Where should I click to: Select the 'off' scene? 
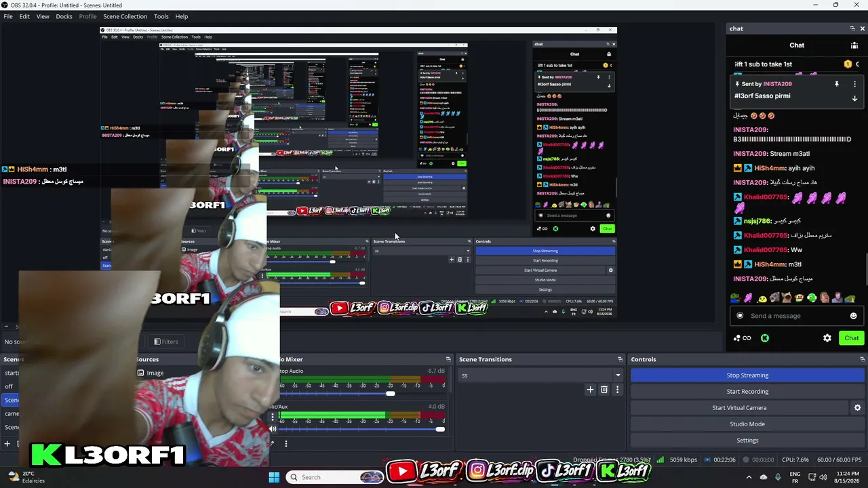(x=9, y=386)
